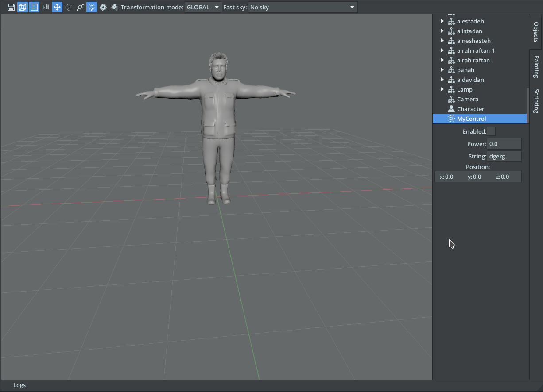This screenshot has height=392, width=543.
Task: Expand the Lamp tree node
Action: pos(442,89)
